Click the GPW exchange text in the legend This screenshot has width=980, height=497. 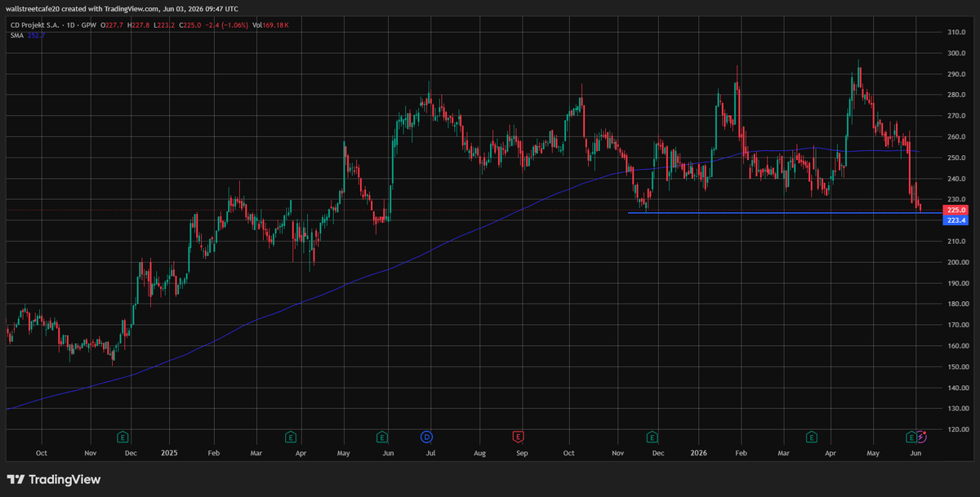(x=89, y=25)
